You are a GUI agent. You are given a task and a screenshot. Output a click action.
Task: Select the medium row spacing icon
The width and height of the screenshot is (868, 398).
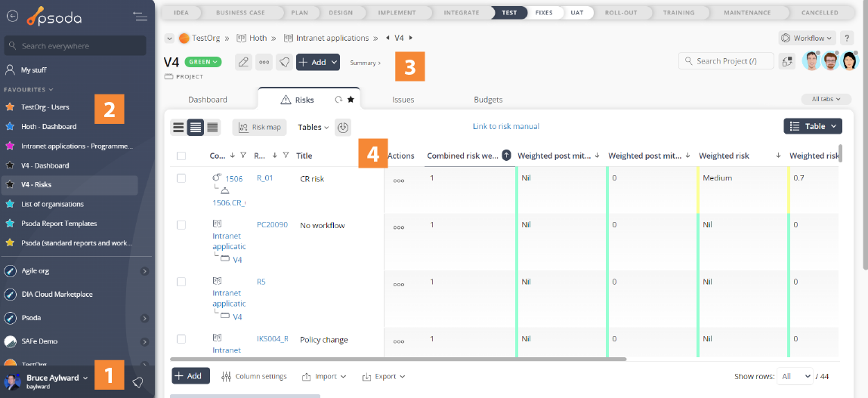click(196, 128)
